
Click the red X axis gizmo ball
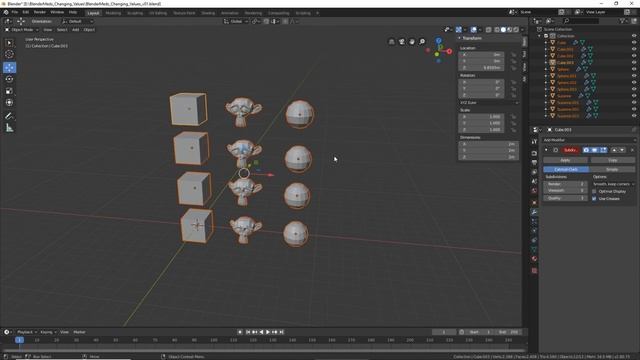pyautogui.click(x=449, y=51)
